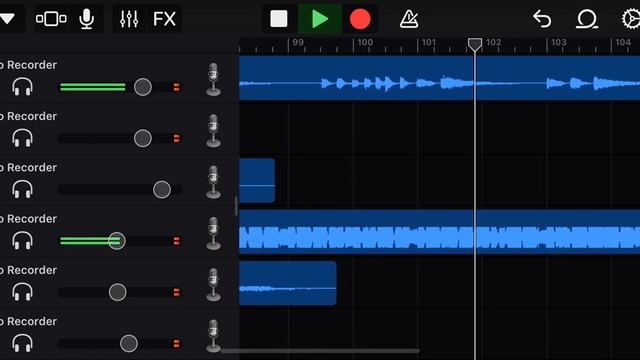640x360 pixels.
Task: Start recording with the red Record button
Action: pos(360,19)
